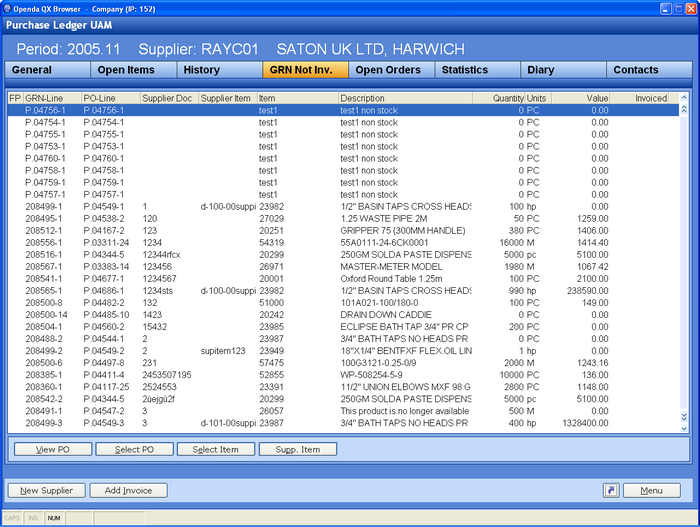700x527 pixels.
Task: Open the Statistics tab
Action: [477, 70]
